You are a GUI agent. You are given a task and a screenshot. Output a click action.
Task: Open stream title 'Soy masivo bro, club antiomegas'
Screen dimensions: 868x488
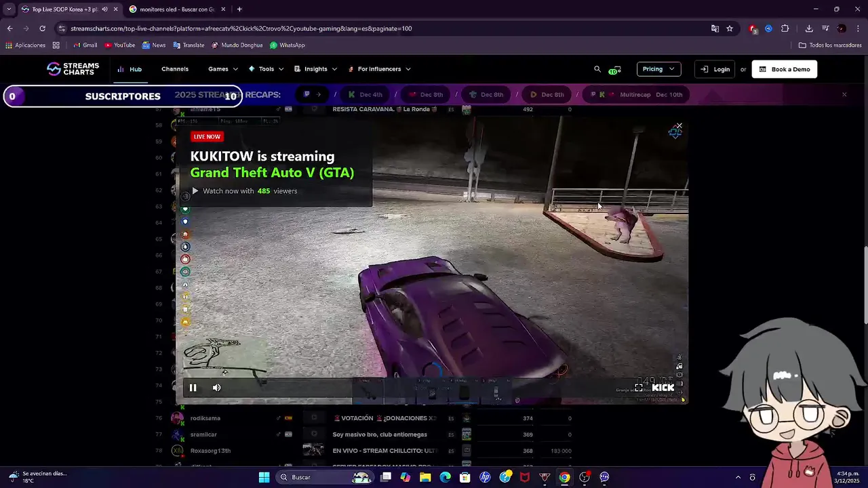[x=380, y=434]
